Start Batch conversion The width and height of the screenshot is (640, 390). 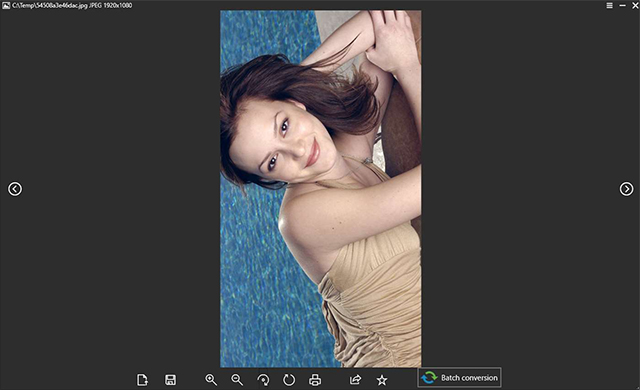pos(460,378)
